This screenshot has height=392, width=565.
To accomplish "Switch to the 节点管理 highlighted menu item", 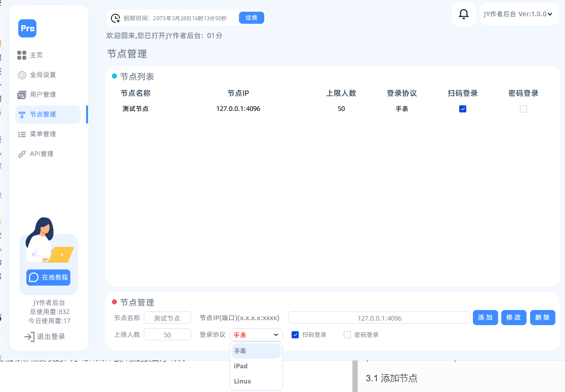I will pyautogui.click(x=48, y=114).
